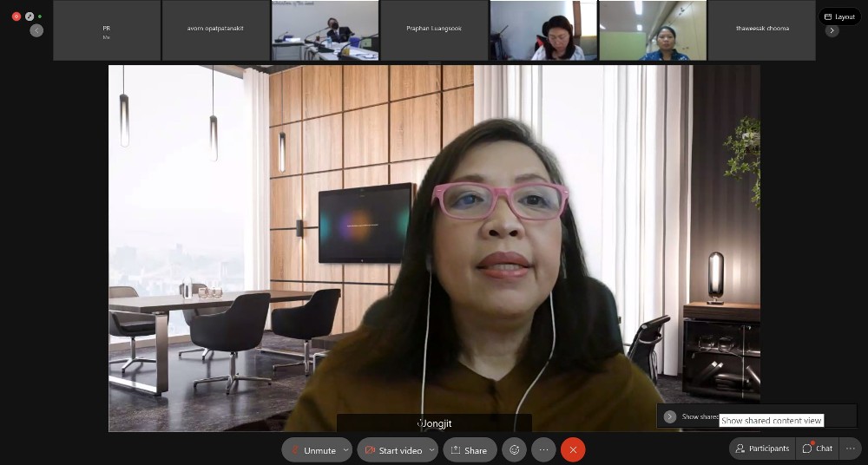Viewport: 868px width, 465px height.
Task: Unmute the microphone
Action: coord(312,450)
